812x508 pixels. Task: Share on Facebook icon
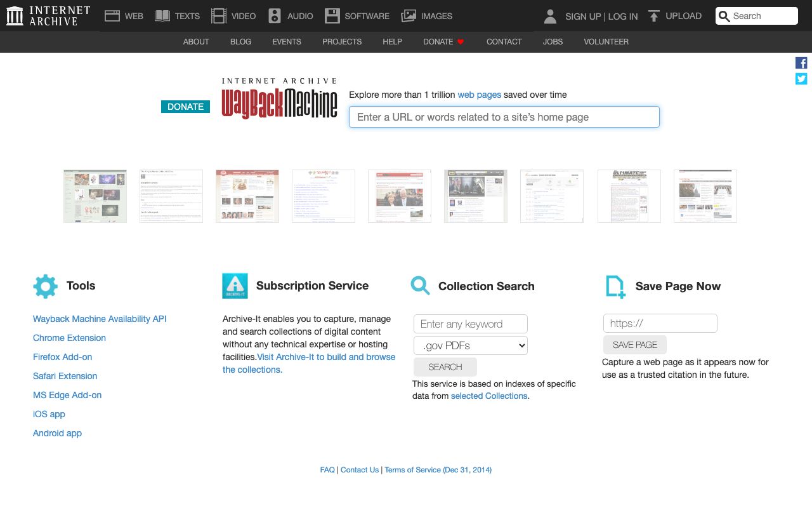tap(801, 63)
